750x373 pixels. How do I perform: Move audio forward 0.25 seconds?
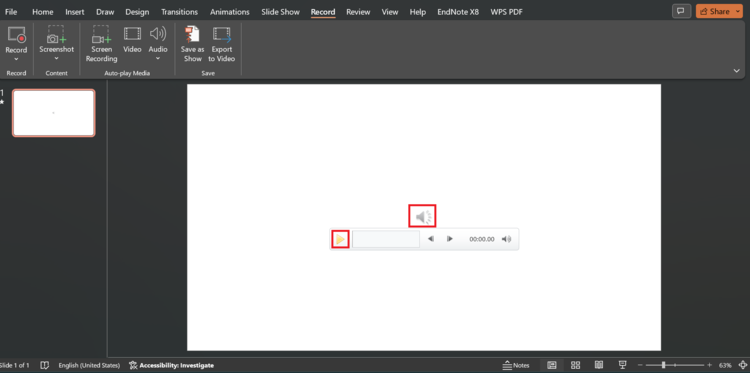pos(450,239)
